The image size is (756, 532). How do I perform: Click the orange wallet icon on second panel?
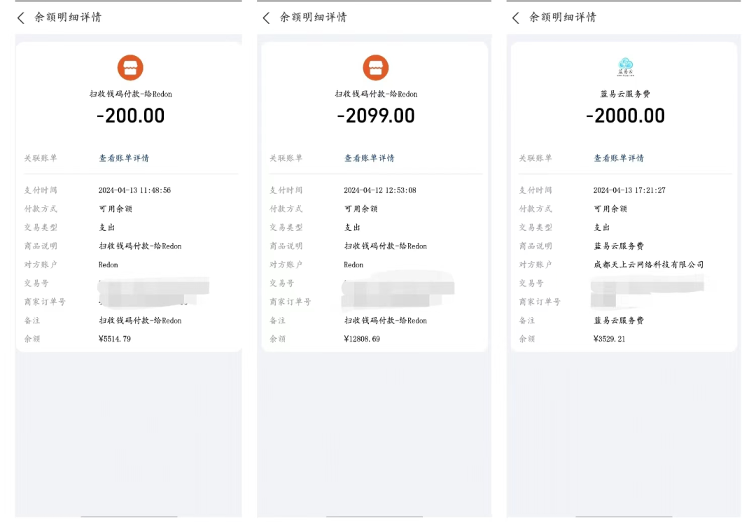coord(375,68)
